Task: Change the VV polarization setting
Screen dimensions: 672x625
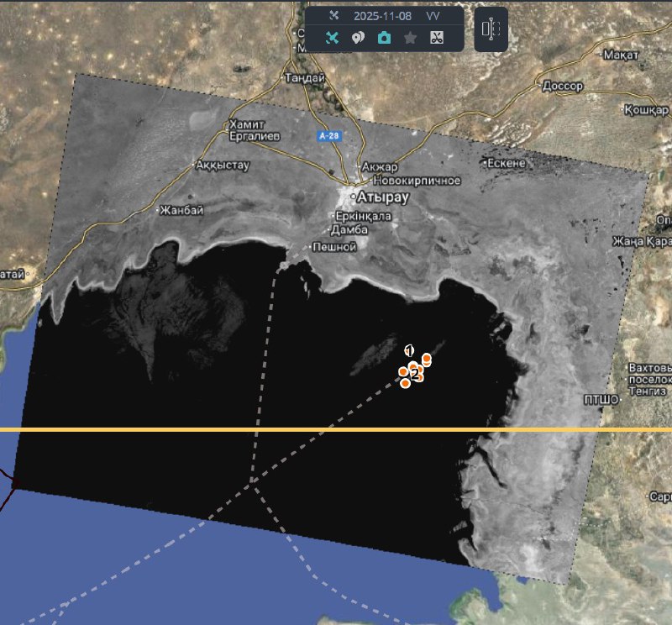Action: point(433,16)
